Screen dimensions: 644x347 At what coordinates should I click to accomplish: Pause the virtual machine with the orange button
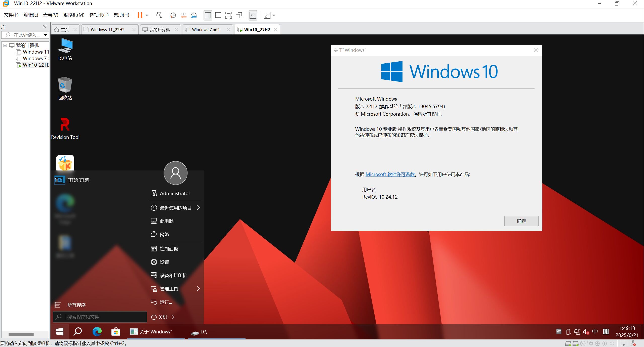140,15
